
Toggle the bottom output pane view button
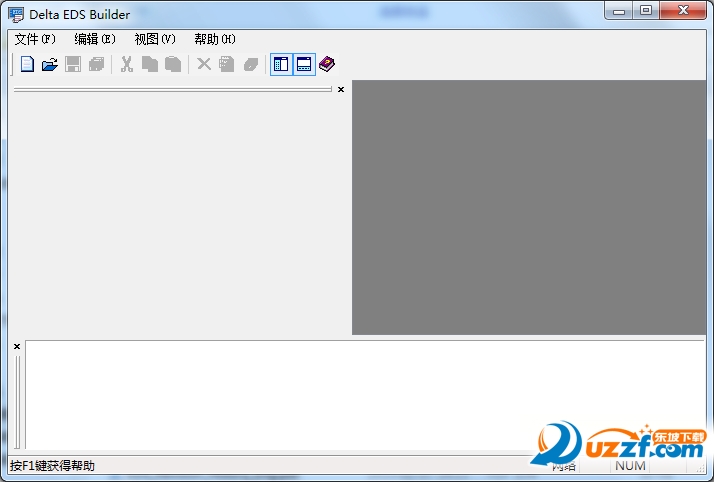pyautogui.click(x=304, y=64)
